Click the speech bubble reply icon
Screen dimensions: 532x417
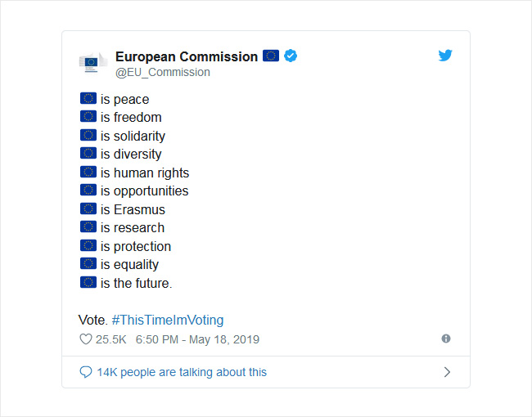coord(85,372)
